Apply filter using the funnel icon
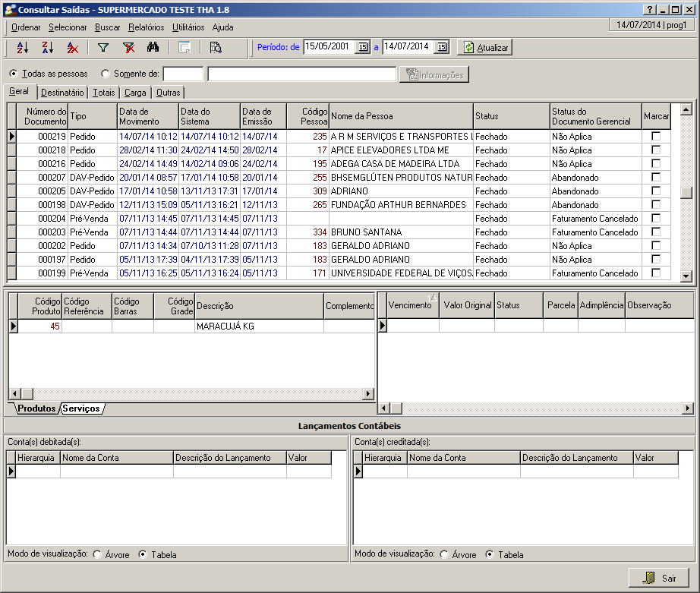The height and width of the screenshot is (593, 700). click(x=103, y=47)
